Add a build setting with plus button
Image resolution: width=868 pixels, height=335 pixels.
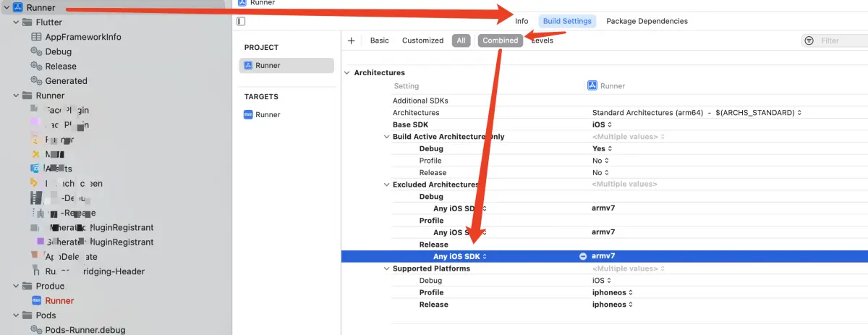click(352, 41)
